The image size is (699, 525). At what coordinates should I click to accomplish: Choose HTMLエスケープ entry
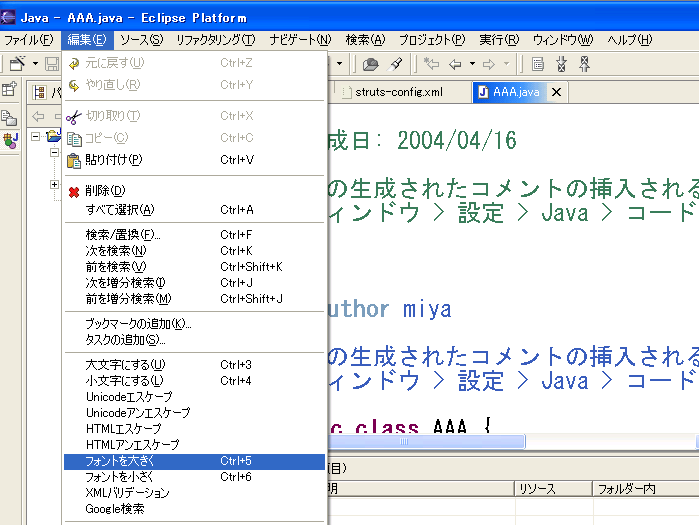click(x=194, y=429)
